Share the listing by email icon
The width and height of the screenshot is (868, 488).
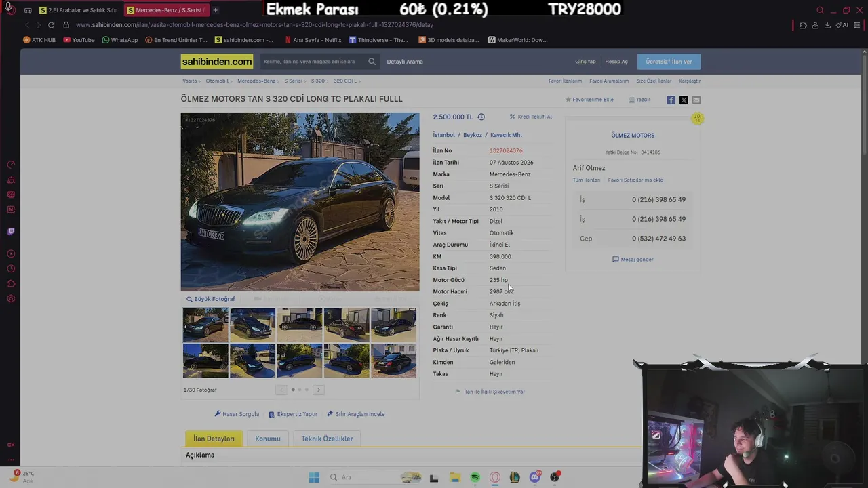tap(696, 100)
